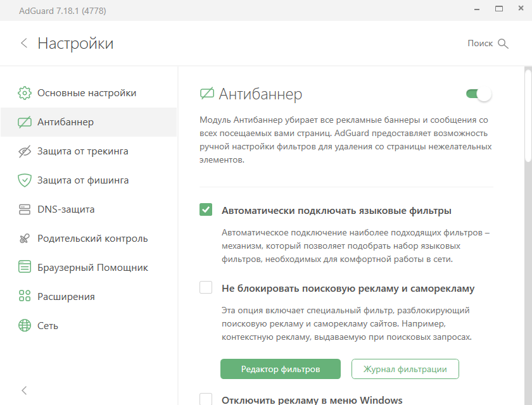The width and height of the screenshot is (532, 405).
Task: Click the vertical scrollbar on the right
Action: click(528, 115)
